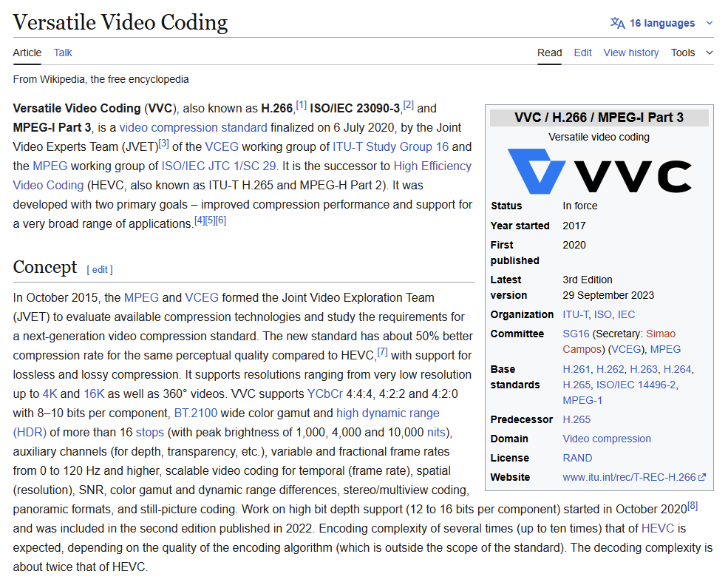Switch to the Article tab
Viewport: 728px width, 588px height.
[x=27, y=53]
